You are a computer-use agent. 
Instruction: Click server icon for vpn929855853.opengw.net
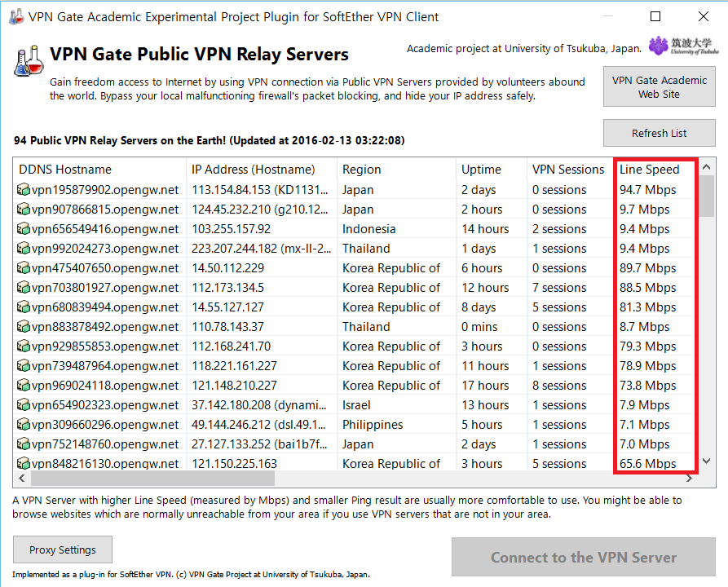[23, 346]
